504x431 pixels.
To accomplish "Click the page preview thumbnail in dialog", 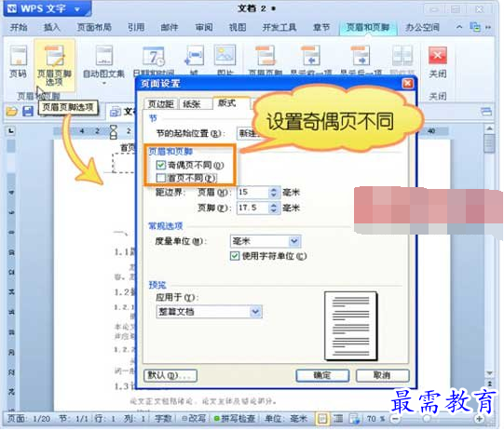I will pos(350,326).
